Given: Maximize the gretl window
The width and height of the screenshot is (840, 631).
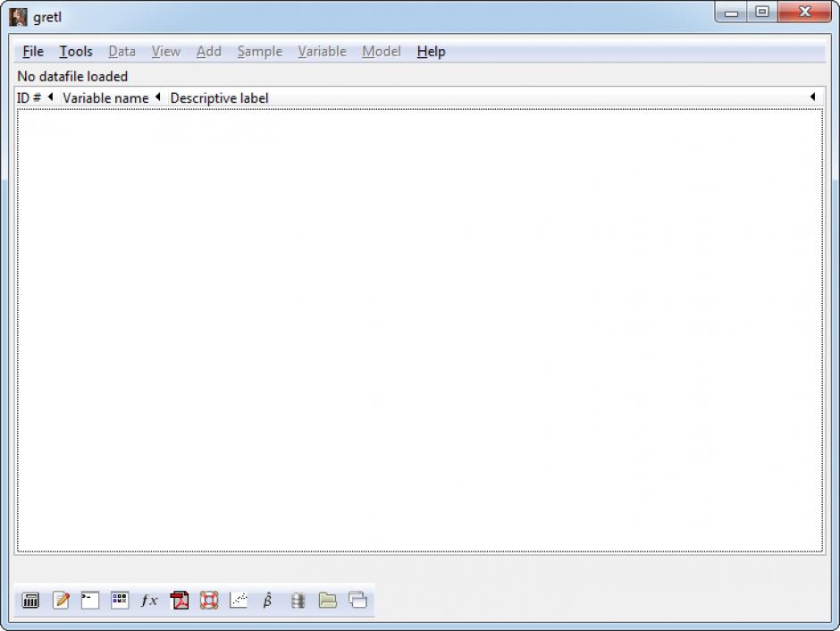Looking at the screenshot, I should [x=761, y=12].
